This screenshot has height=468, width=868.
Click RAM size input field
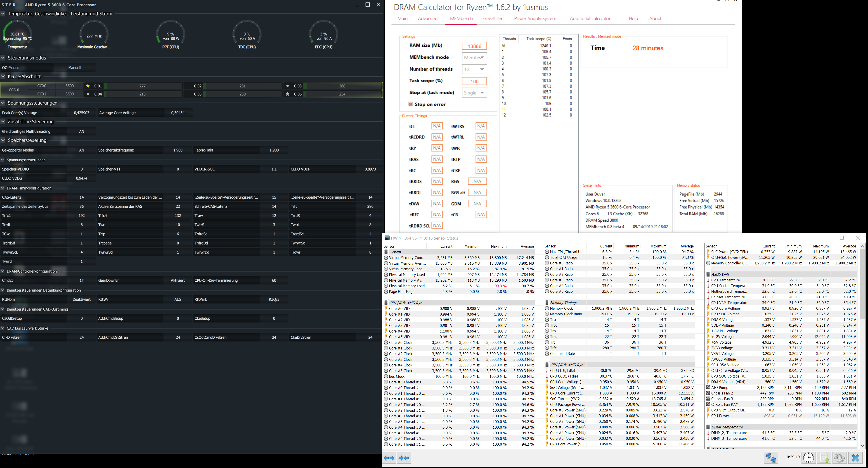pyautogui.click(x=474, y=46)
